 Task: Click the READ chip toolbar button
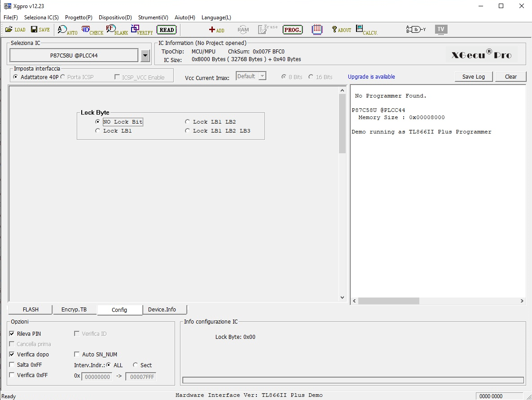click(x=167, y=30)
